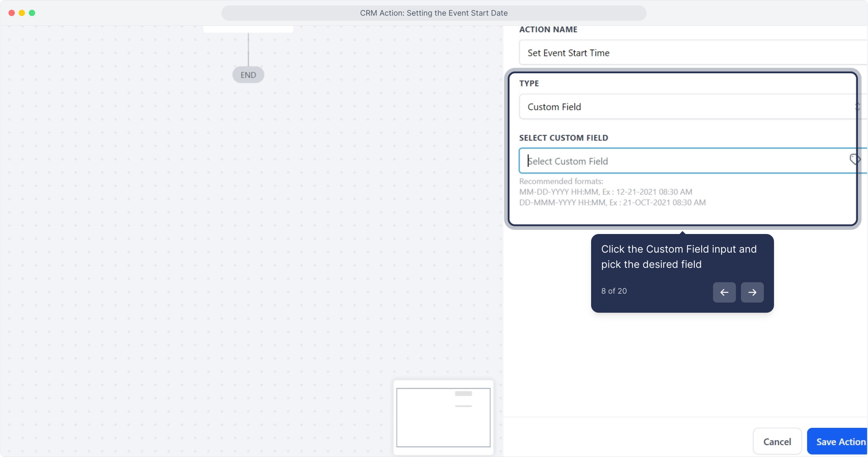This screenshot has height=457, width=868.
Task: Click the title bar CRM Action text
Action: coord(434,13)
